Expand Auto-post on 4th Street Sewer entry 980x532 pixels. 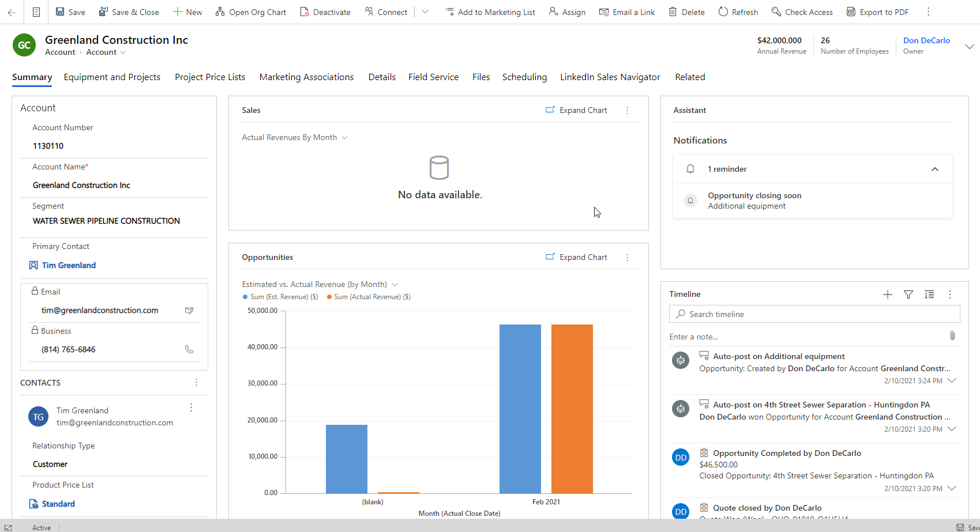point(952,429)
